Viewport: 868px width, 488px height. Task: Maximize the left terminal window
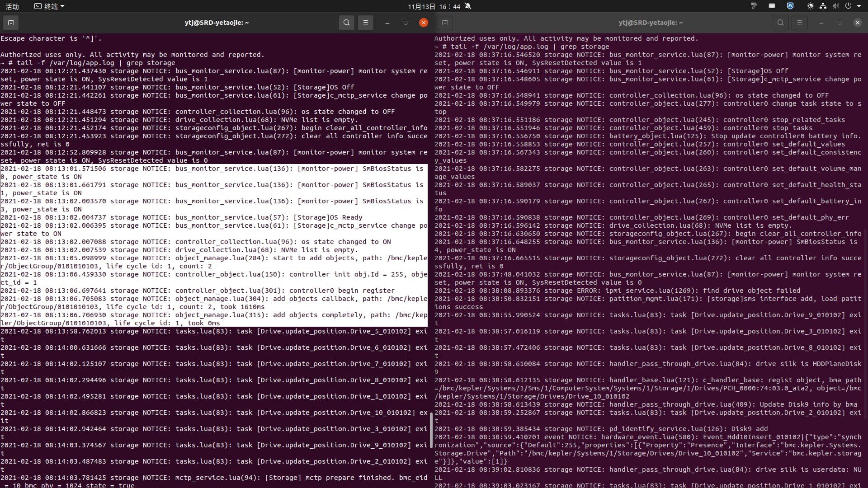click(405, 23)
